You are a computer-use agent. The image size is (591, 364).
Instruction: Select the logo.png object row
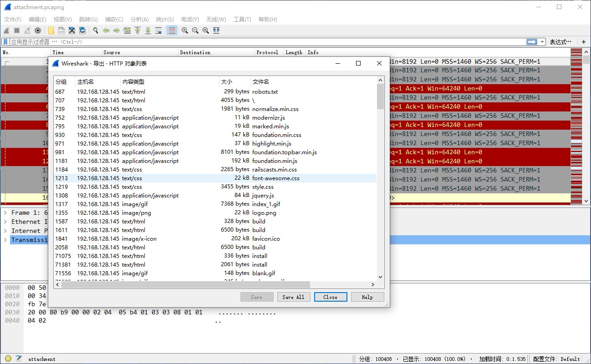pyautogui.click(x=215, y=212)
